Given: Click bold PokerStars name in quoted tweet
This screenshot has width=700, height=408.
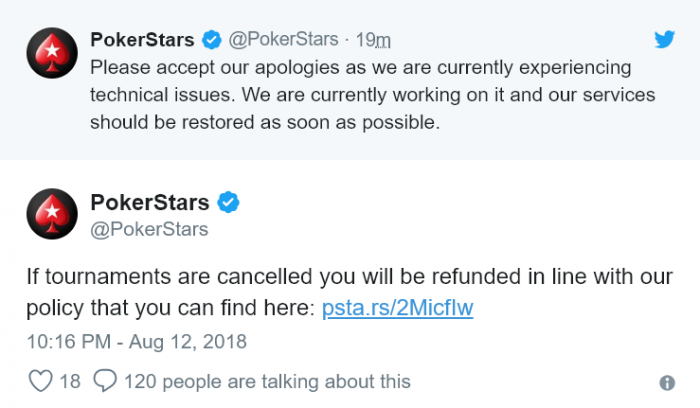Looking at the screenshot, I should [x=142, y=39].
